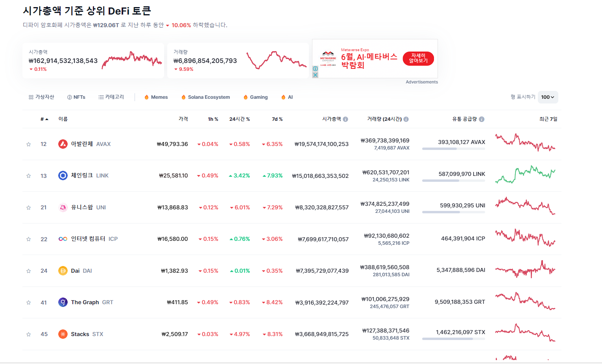
Task: Click the 자세히 알아보기 ad button
Action: click(418, 59)
